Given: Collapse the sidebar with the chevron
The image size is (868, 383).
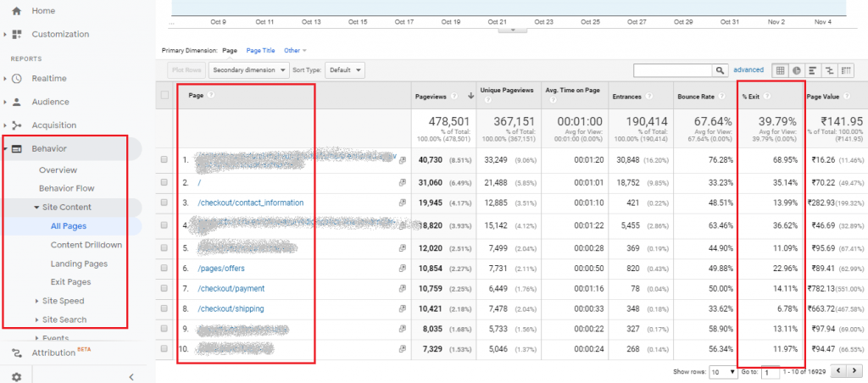Looking at the screenshot, I should click(131, 377).
